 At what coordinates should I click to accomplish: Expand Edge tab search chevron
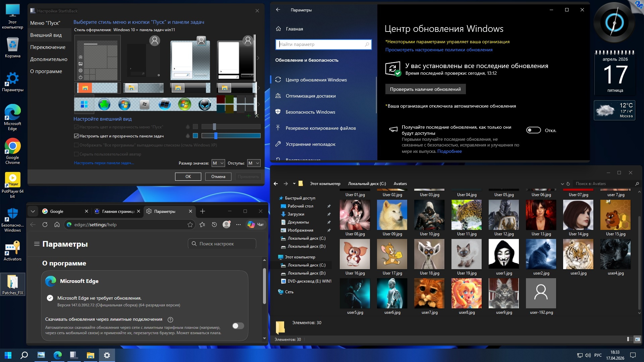coord(33,211)
